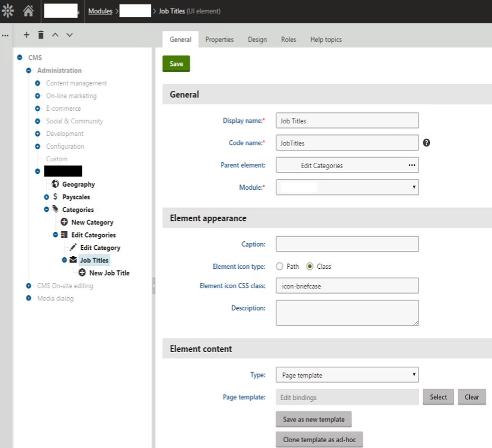Select Geography in the tree
The image size is (492, 448).
[x=79, y=184]
